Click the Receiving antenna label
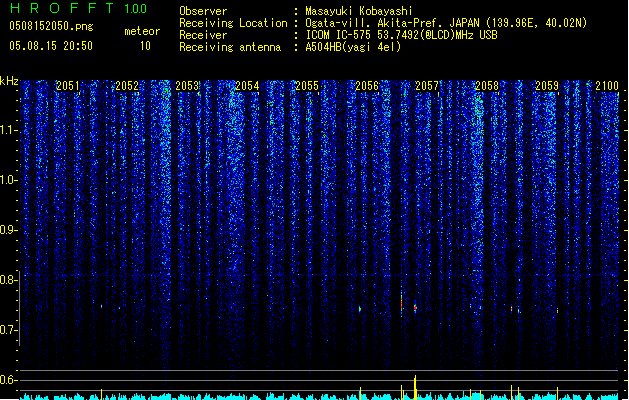 [x=230, y=47]
